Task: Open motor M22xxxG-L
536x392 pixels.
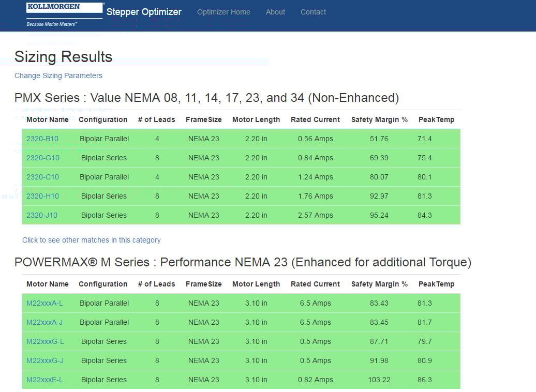Action: [x=45, y=341]
